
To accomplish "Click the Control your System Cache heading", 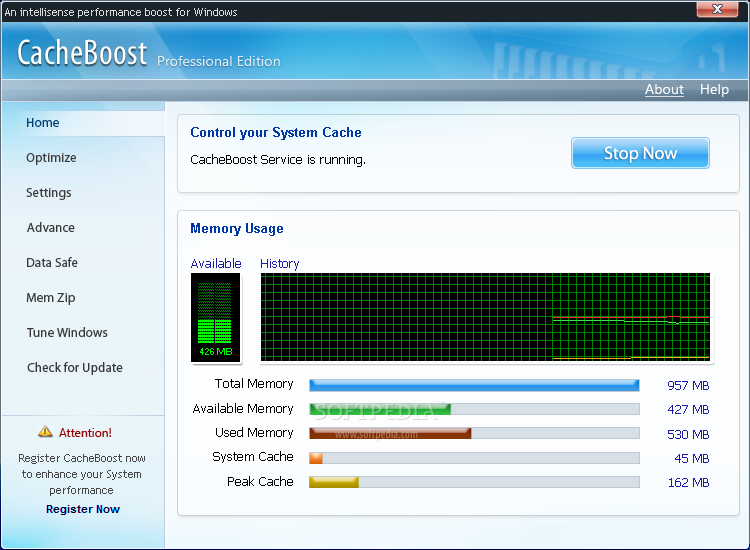I will pos(276,132).
